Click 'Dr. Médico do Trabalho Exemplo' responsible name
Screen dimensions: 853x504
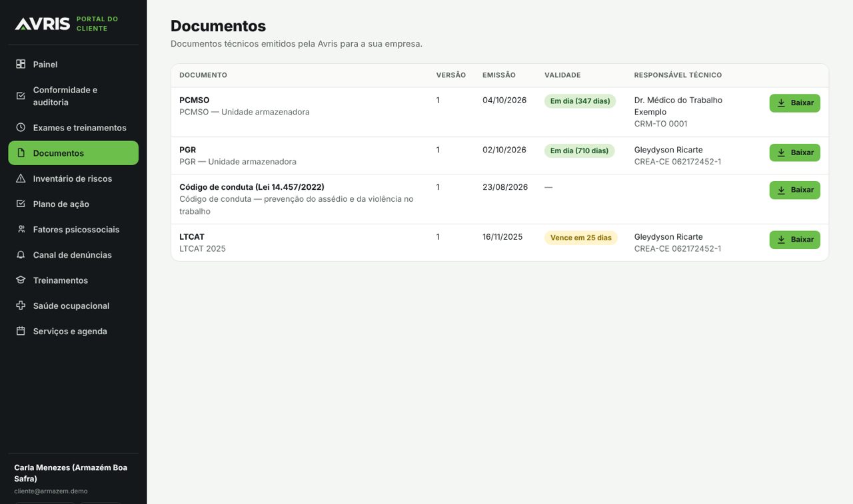tap(678, 106)
